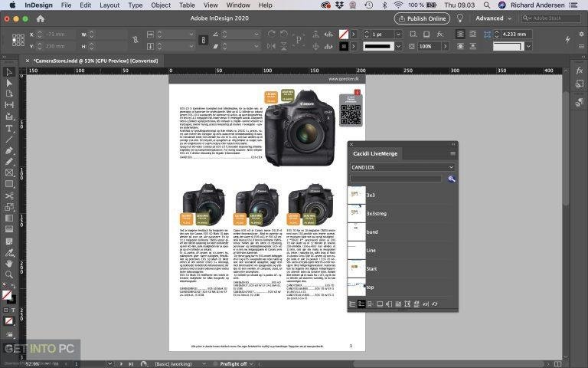Screen dimensions: 588x368
Task: Select the Gap tool
Action: pos(9,105)
